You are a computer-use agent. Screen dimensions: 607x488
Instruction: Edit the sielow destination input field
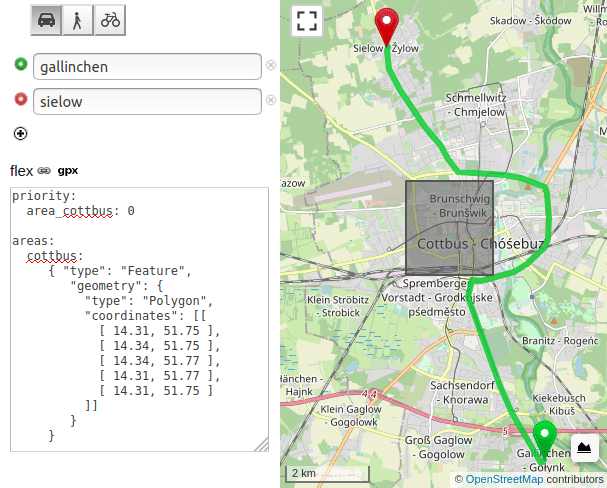(x=147, y=101)
